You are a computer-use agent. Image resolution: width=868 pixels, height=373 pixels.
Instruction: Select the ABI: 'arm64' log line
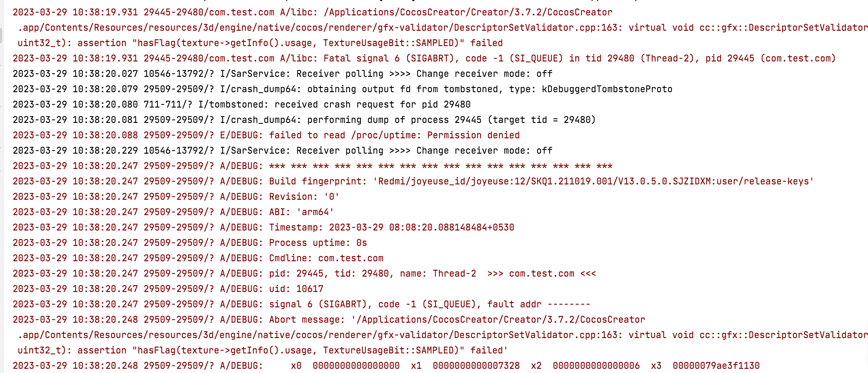173,212
